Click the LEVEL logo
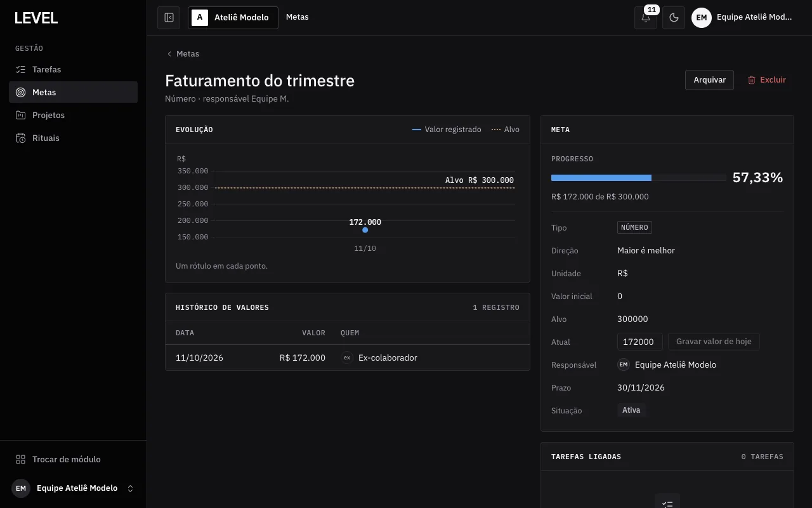Image resolution: width=812 pixels, height=508 pixels. pos(36,18)
